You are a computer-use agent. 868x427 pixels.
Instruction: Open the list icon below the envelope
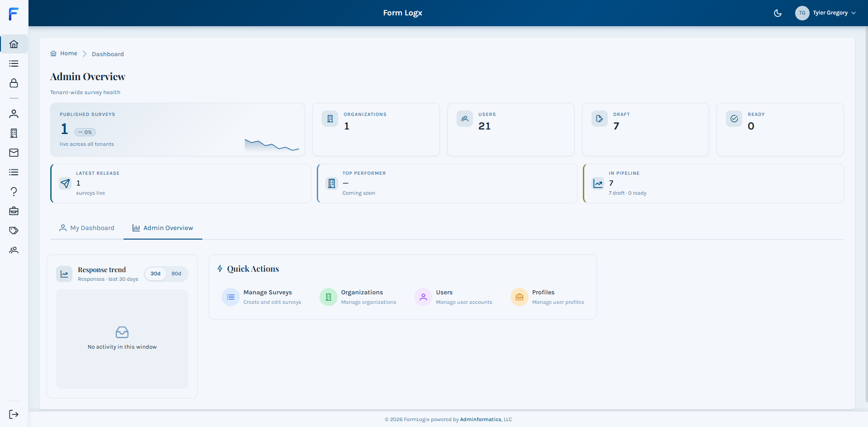click(x=14, y=172)
